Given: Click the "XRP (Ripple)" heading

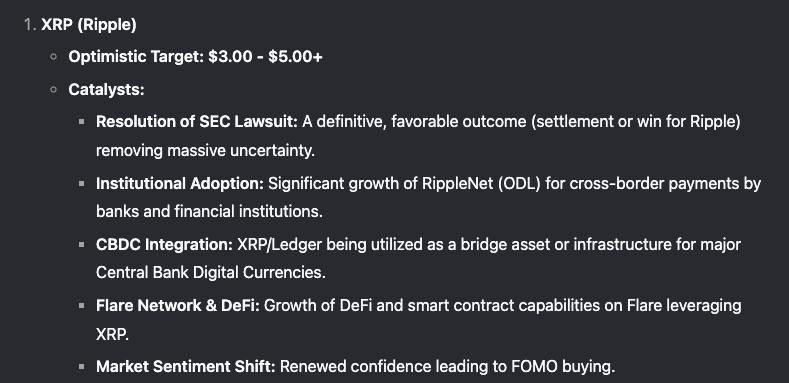Looking at the screenshot, I should (89, 25).
